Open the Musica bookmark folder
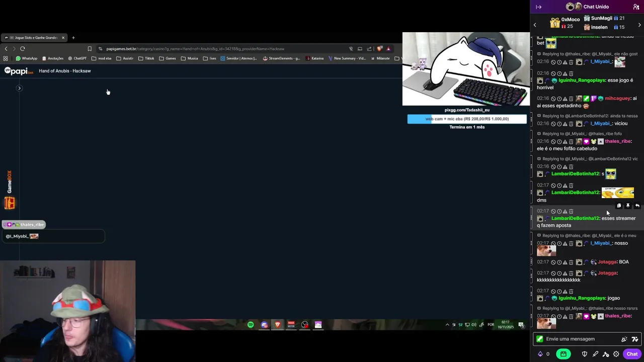644x362 pixels. coord(190,58)
